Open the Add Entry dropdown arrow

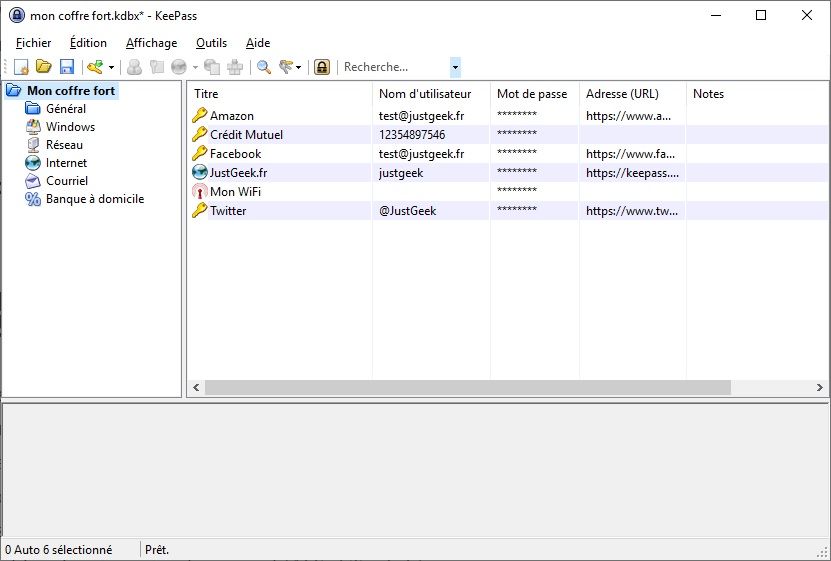click(111, 67)
